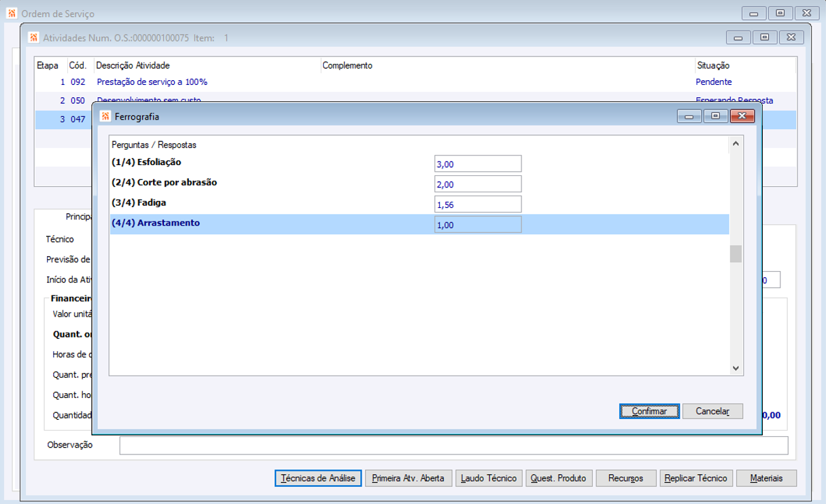Click the scroll up arrow in Perguntas list
Screen dimensions: 826x504
pos(736,144)
